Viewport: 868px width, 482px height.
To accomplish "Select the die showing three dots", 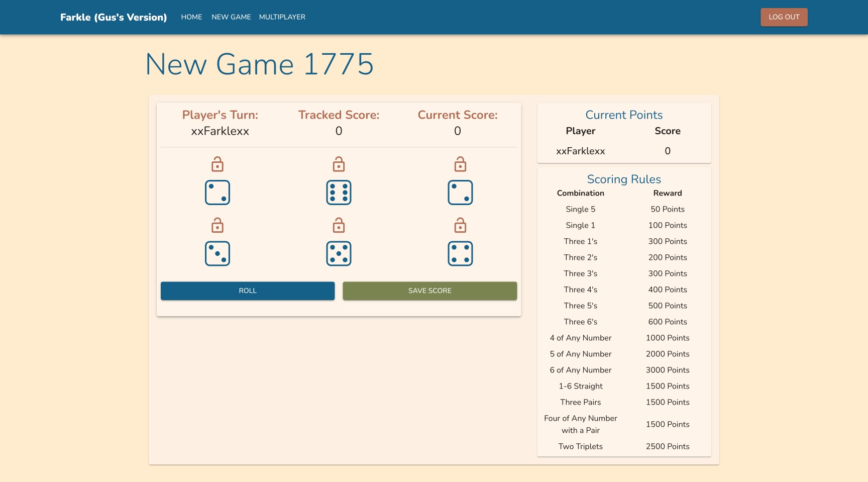I will (218, 254).
